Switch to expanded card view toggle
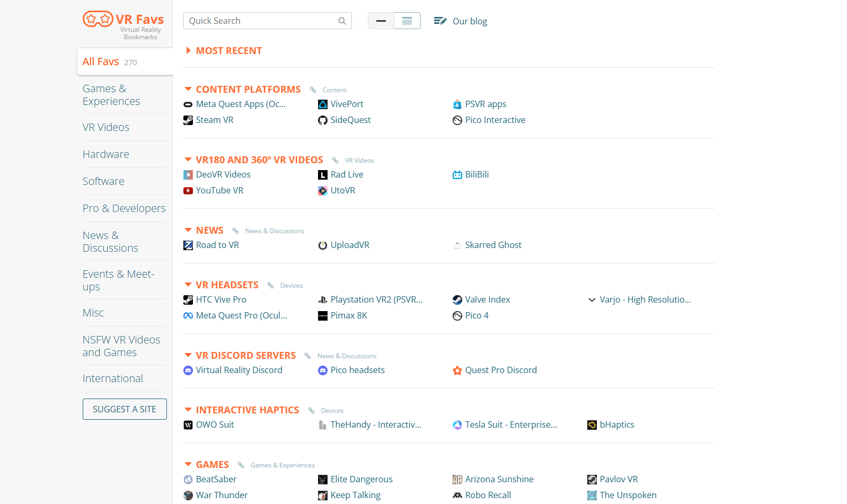 407,21
